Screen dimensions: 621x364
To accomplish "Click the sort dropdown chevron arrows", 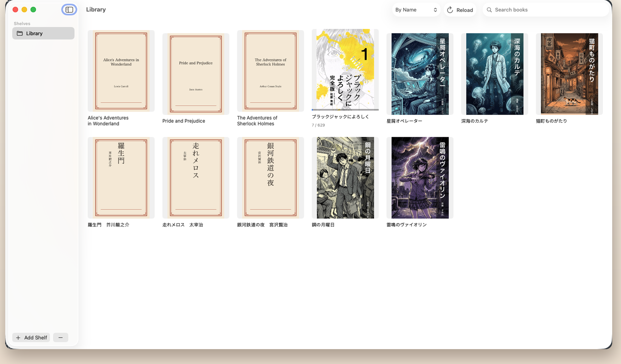I will pyautogui.click(x=435, y=10).
